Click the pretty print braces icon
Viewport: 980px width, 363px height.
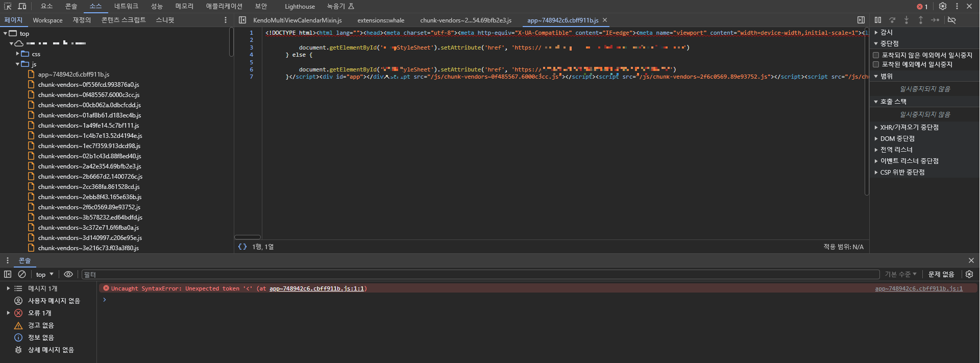pos(242,247)
